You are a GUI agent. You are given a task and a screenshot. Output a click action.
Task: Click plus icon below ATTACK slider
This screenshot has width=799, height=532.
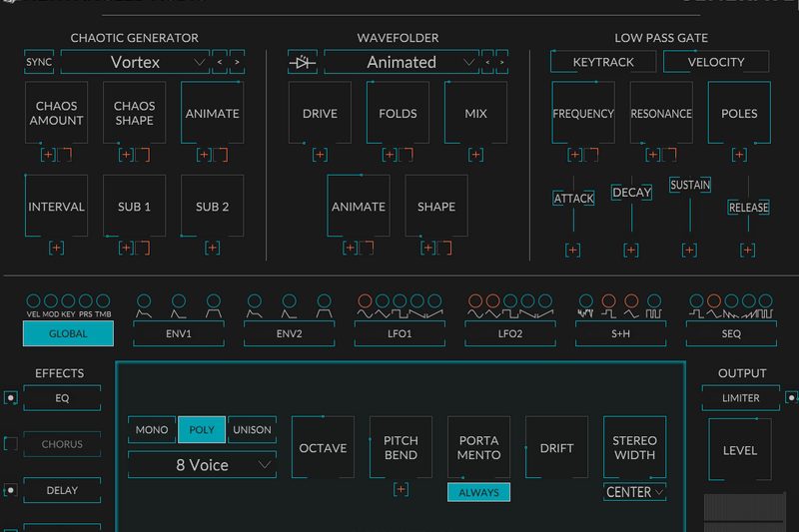tap(572, 250)
